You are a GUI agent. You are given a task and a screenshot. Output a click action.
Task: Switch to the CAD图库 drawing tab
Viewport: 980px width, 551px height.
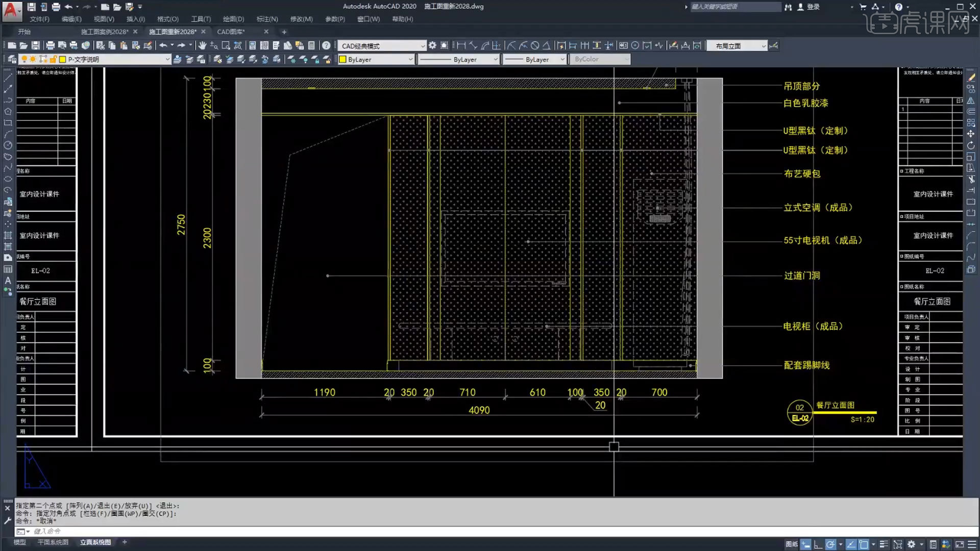(x=231, y=32)
